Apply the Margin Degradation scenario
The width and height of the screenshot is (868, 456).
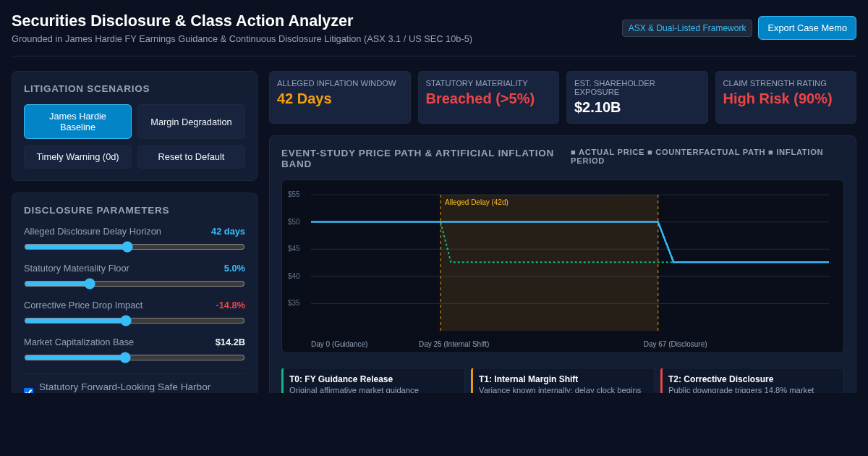191,122
